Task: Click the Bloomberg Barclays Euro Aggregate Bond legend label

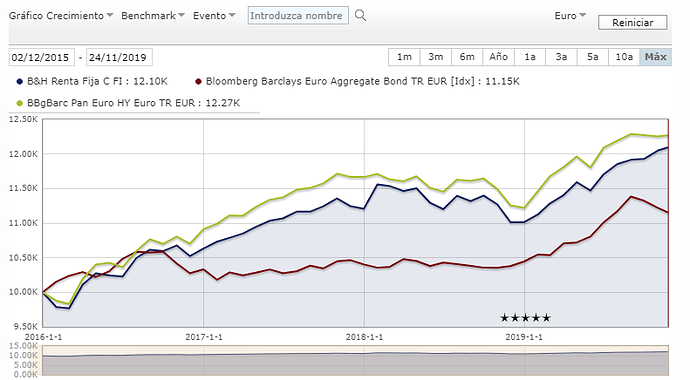Action: click(363, 81)
